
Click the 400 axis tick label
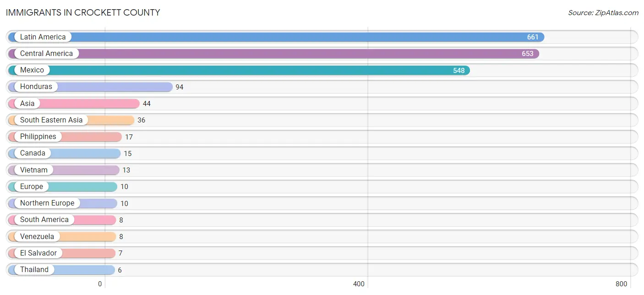359,284
